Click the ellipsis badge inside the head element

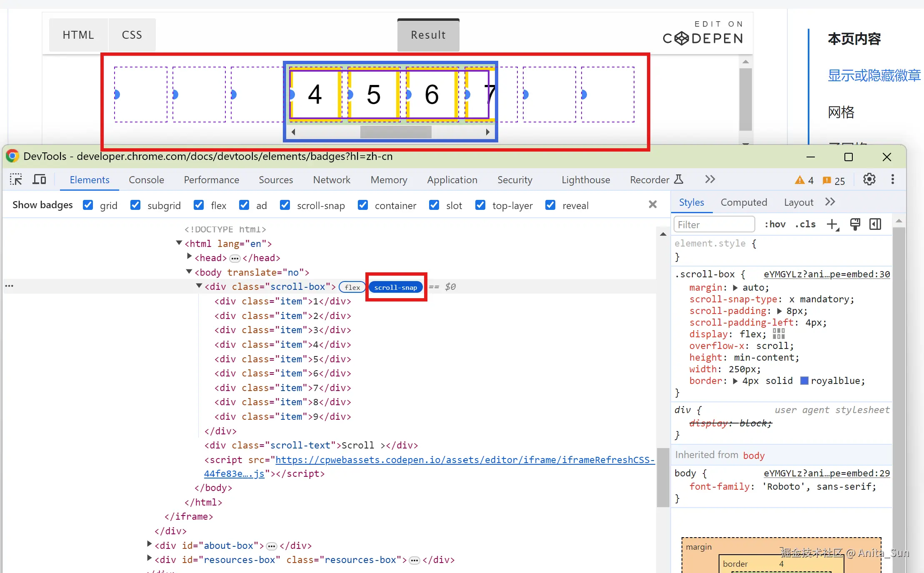235,259
